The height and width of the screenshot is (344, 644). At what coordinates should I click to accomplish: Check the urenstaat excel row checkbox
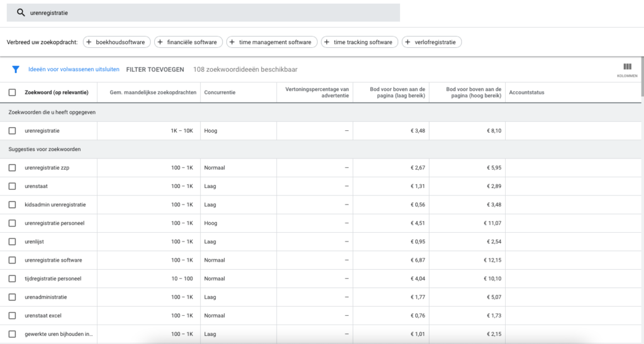tap(13, 315)
